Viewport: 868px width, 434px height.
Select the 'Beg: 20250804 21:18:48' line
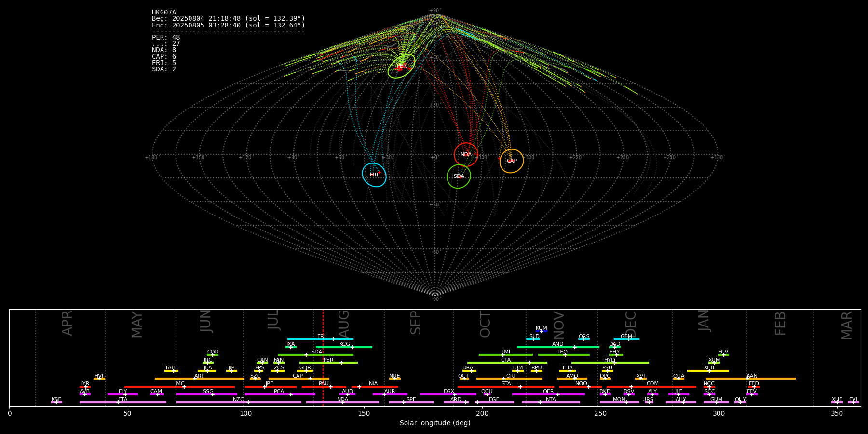pyautogui.click(x=229, y=19)
